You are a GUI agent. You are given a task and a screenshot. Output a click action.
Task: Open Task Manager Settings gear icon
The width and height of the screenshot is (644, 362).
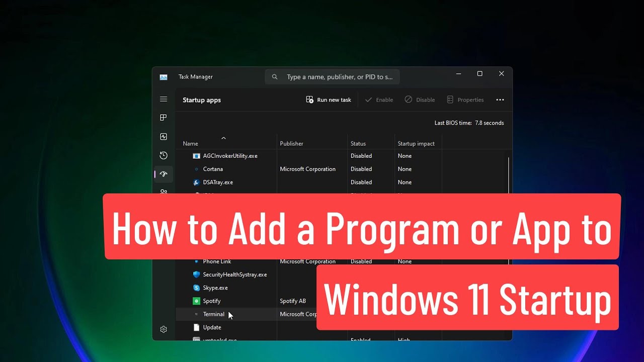point(164,329)
